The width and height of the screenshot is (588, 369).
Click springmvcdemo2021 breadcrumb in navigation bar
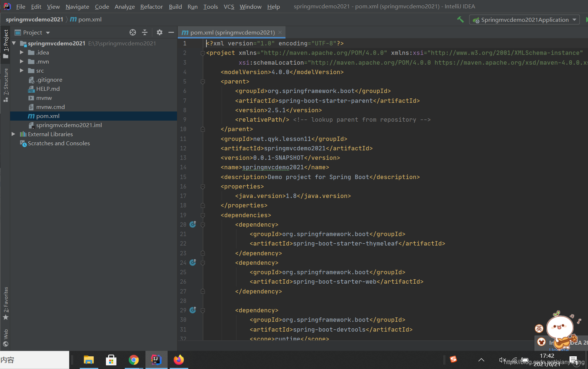(34, 19)
